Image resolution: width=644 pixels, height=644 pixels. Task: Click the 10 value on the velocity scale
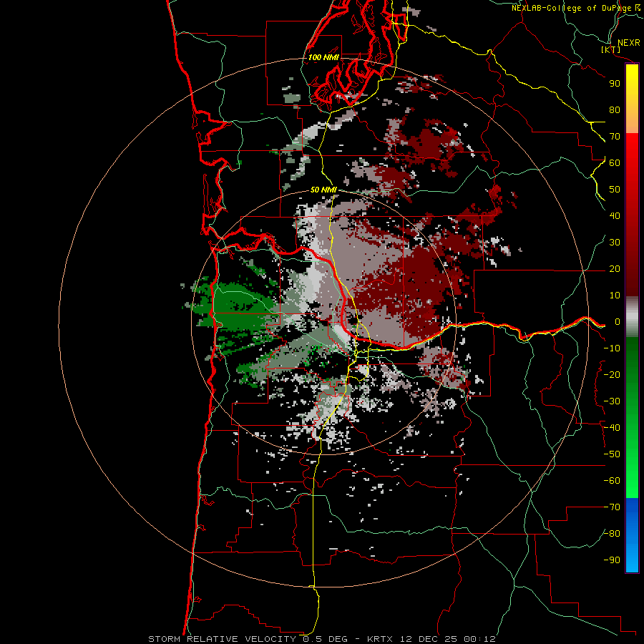click(x=615, y=296)
